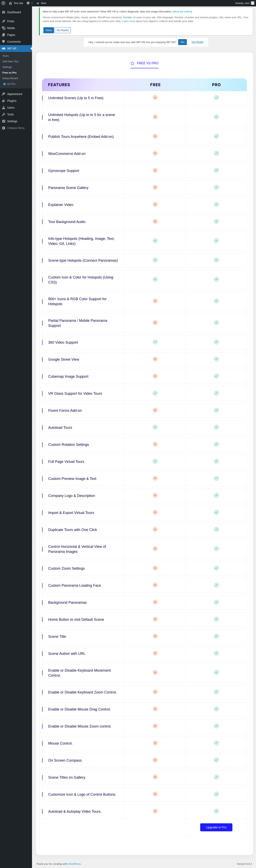Click the Go Pro star icon
The height and width of the screenshot is (868, 256).
[x=4, y=84]
